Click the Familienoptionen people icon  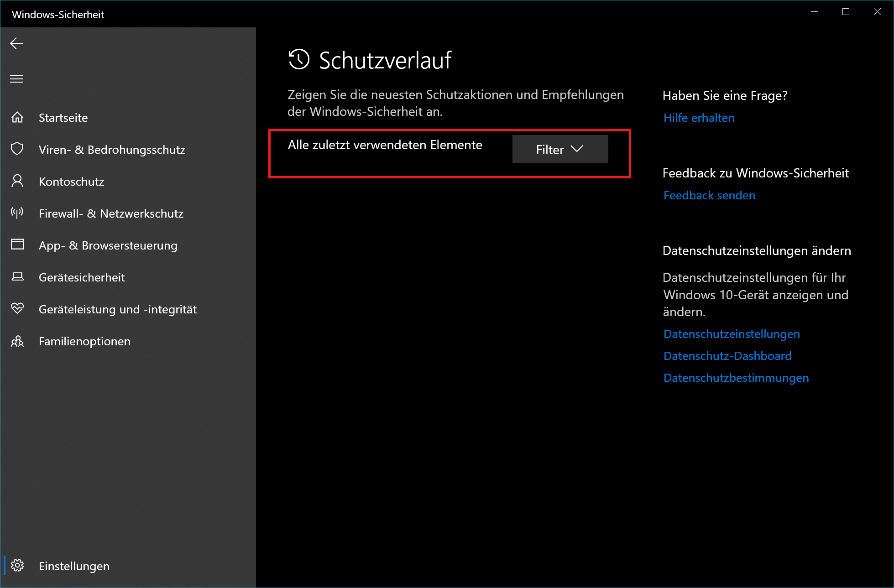17,341
